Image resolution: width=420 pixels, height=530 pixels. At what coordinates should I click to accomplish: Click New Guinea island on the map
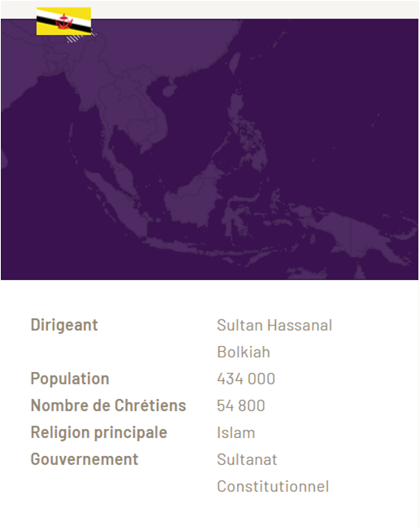coord(355,233)
